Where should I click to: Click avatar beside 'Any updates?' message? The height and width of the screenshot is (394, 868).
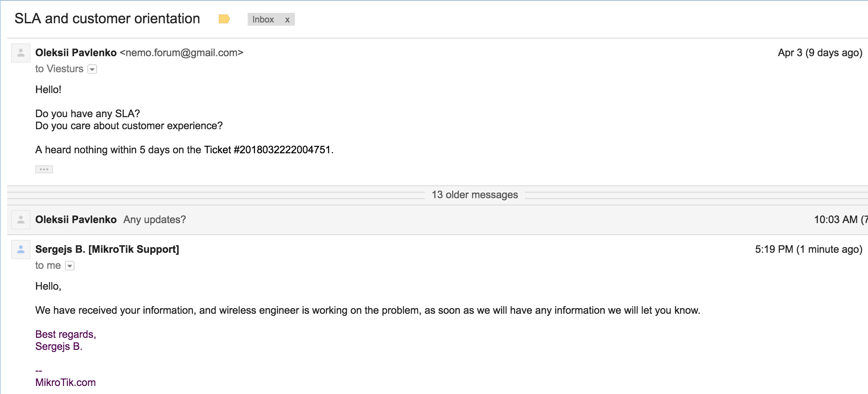click(x=21, y=220)
